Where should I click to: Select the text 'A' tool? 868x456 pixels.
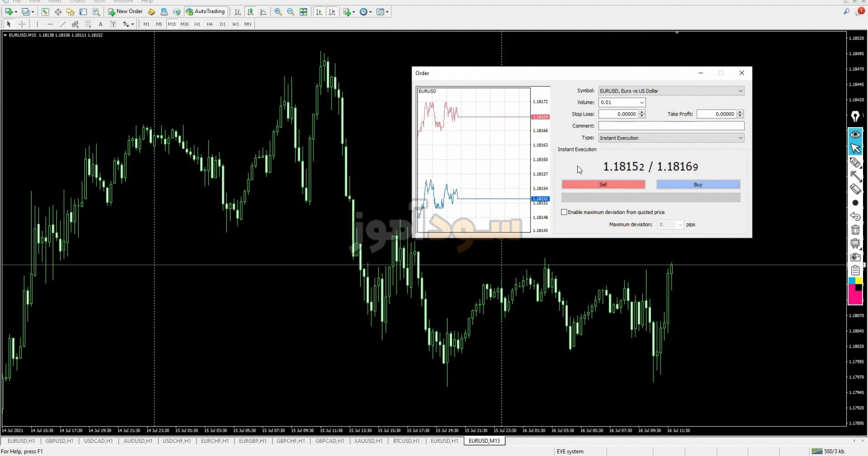(100, 24)
